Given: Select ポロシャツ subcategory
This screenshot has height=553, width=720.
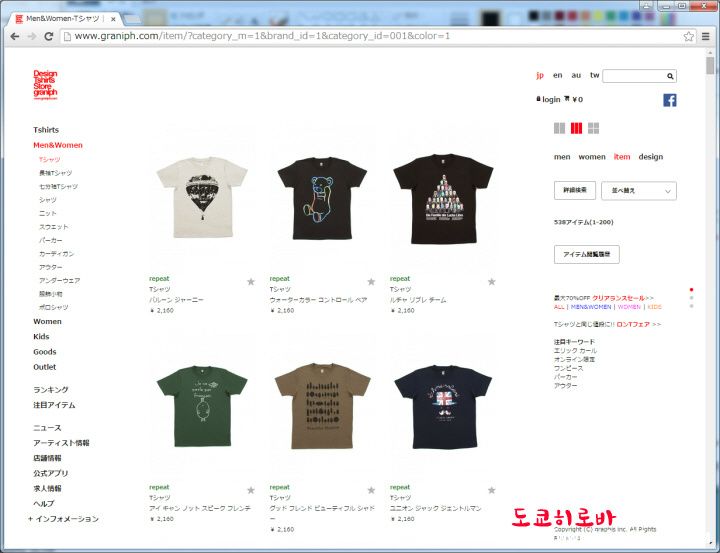Looking at the screenshot, I should pyautogui.click(x=53, y=307).
